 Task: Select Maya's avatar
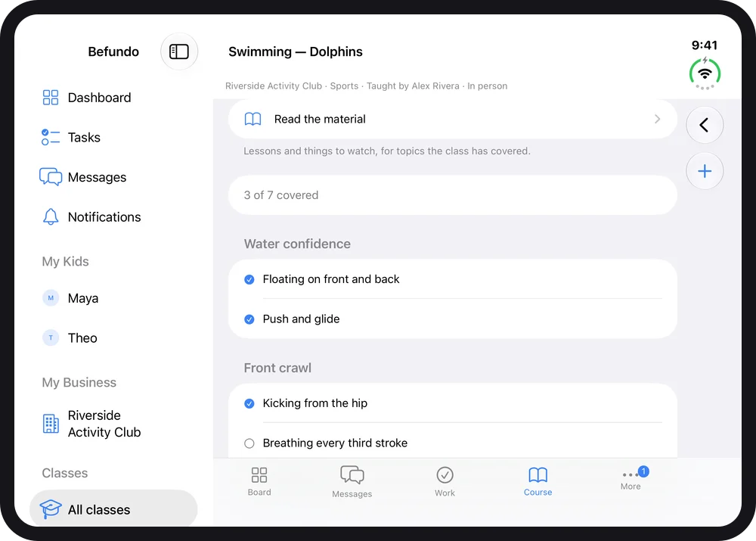coord(51,298)
